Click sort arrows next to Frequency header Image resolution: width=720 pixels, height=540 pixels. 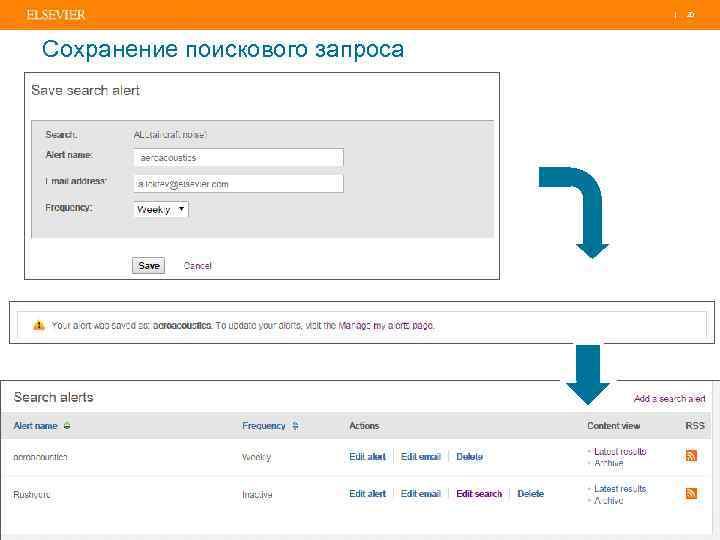[x=295, y=426]
